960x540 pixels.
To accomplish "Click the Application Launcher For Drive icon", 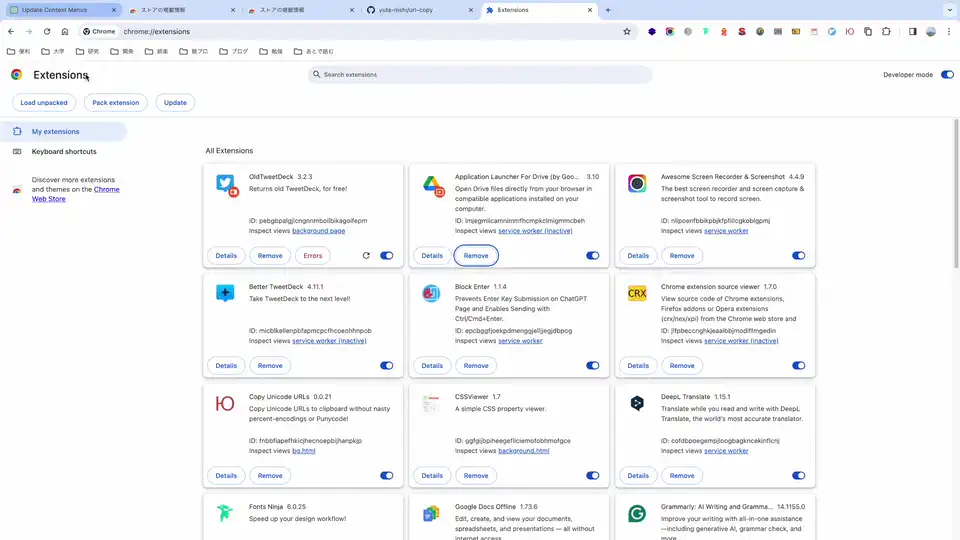I will [x=433, y=185].
